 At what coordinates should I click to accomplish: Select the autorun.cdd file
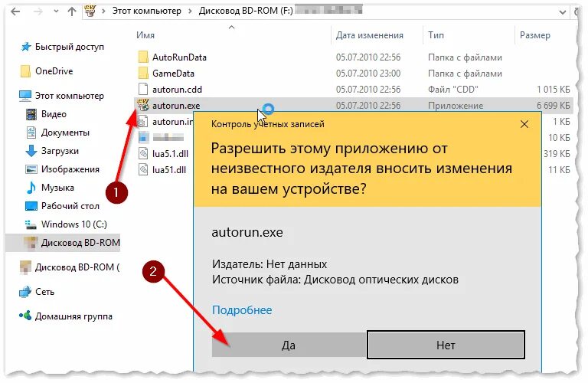177,90
